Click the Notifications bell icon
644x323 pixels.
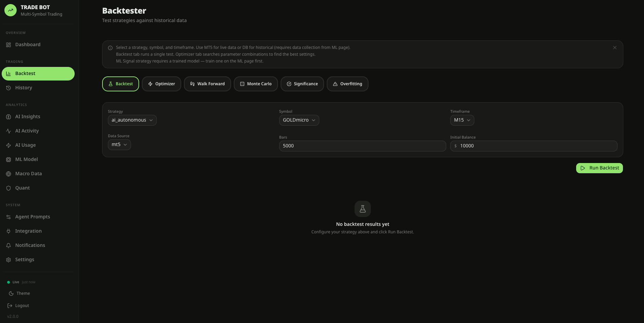coord(8,246)
